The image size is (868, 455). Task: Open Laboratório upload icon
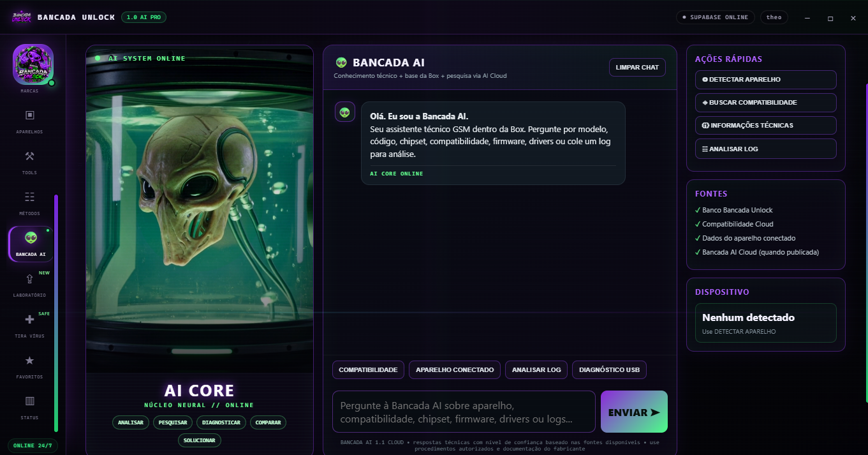(x=29, y=279)
